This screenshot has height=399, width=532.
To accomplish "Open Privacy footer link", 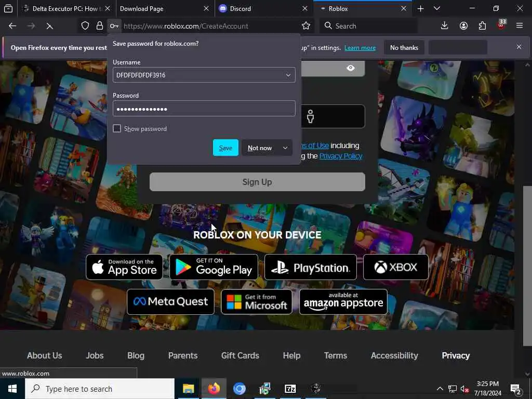I will [x=456, y=355].
